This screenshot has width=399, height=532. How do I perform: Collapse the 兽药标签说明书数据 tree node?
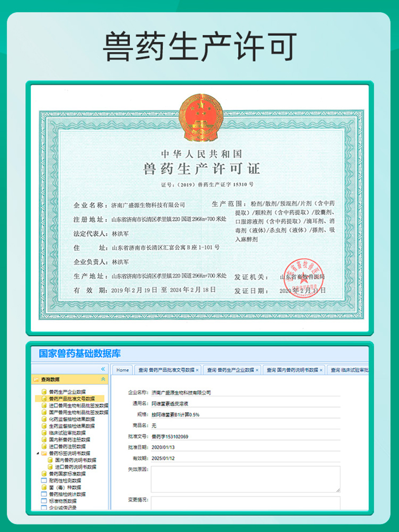coord(38,453)
